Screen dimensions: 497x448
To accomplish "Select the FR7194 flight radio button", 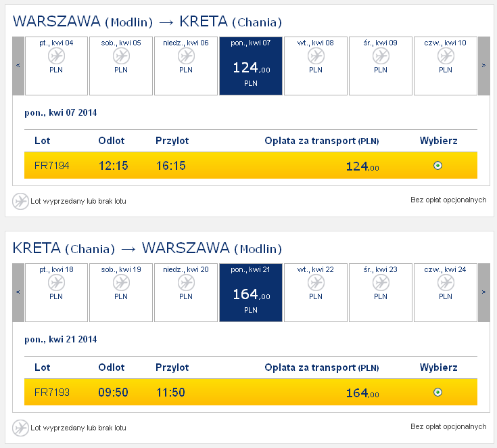I will tap(437, 165).
